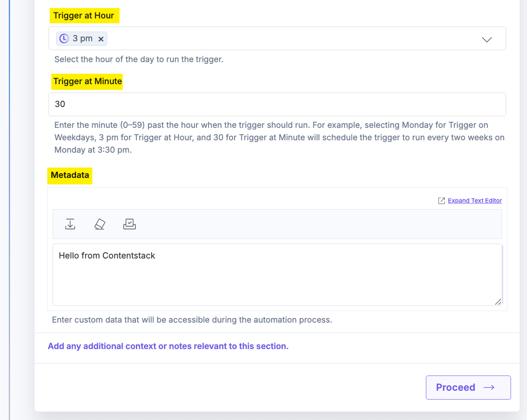The width and height of the screenshot is (527, 420).
Task: Click the expand icon beside Expand Text Editor
Action: pos(441,201)
